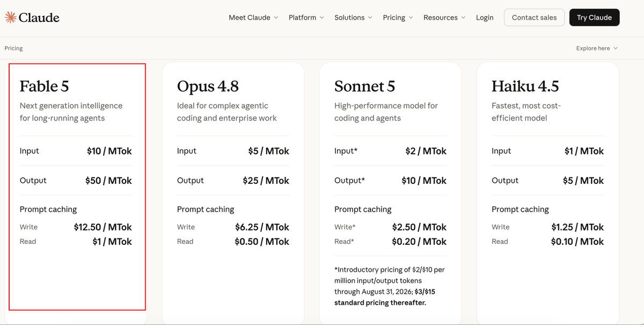Select the Fable 5 heading
Image resolution: width=644 pixels, height=325 pixels.
45,86
